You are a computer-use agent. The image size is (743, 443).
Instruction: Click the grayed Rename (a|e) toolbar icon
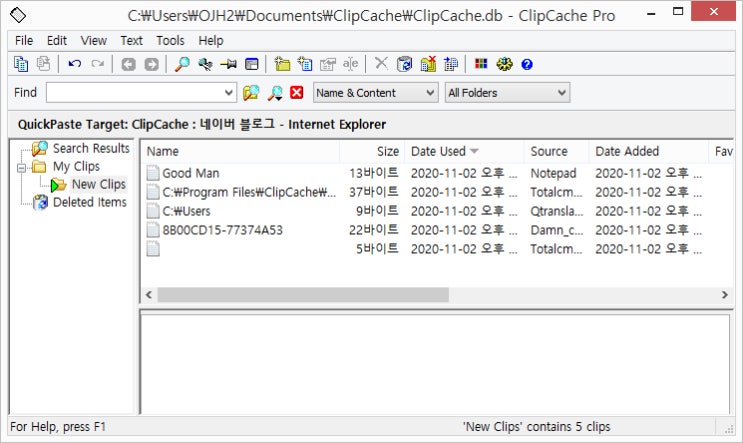(351, 64)
